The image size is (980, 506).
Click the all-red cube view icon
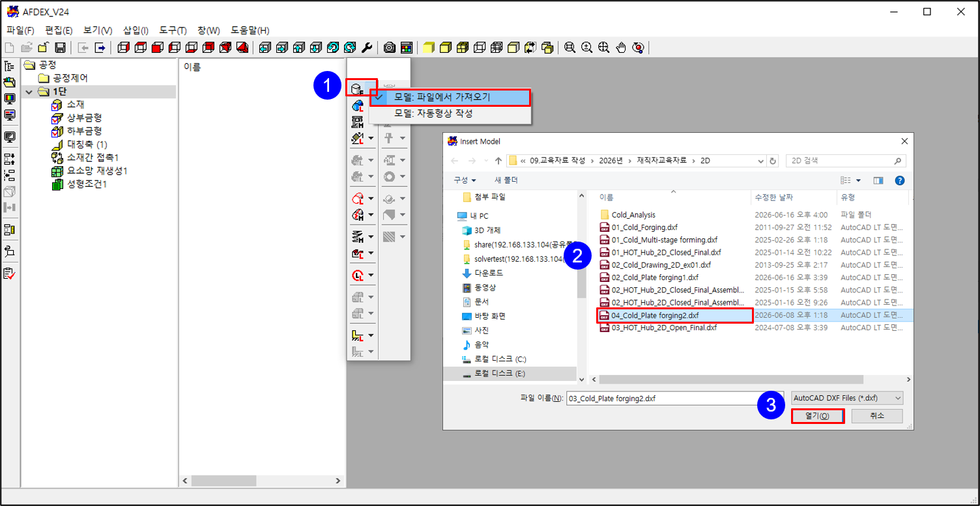(x=157, y=48)
